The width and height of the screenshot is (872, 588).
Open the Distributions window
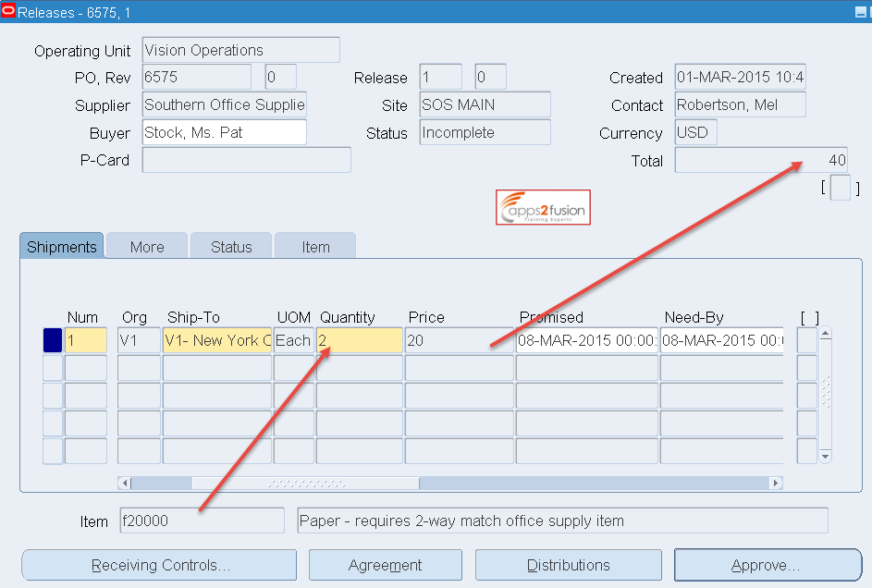(x=569, y=565)
